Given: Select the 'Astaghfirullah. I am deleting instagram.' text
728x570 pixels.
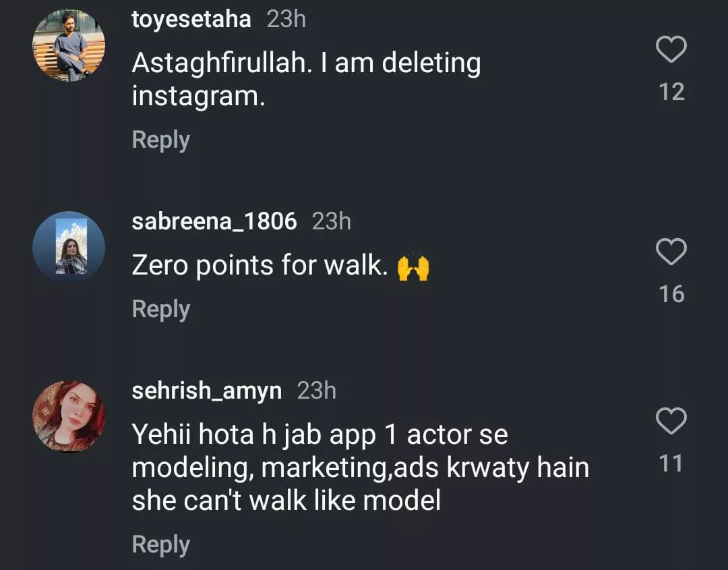Looking at the screenshot, I should pos(306,80).
